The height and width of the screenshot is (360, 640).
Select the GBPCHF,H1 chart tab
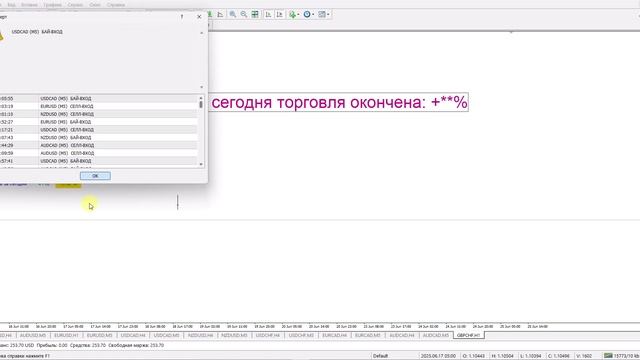click(x=469, y=336)
